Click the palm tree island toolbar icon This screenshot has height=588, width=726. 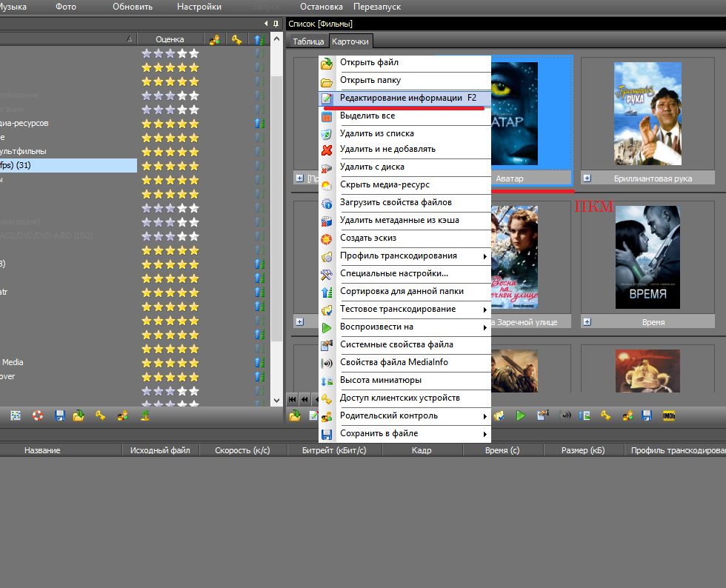[x=146, y=416]
